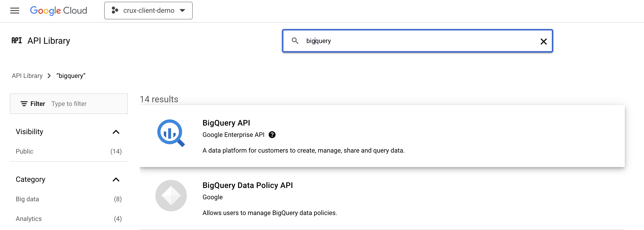Click the (14) count beside Public
Screen dimensions: 644x230
(x=116, y=152)
